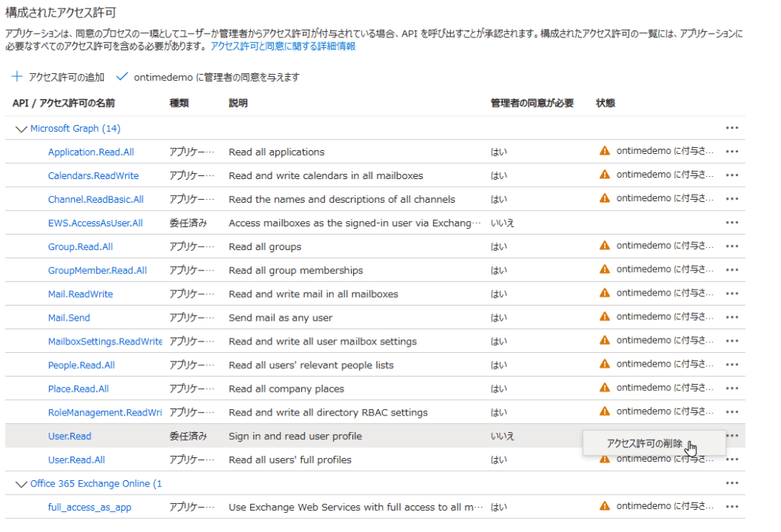Click the 管理者の同意が必要 column header
The width and height of the screenshot is (781, 532).
tap(532, 103)
